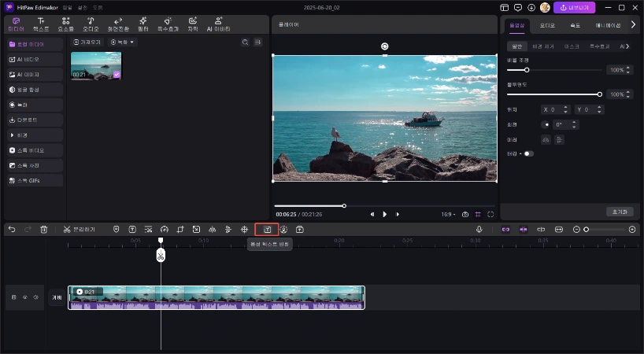The height and width of the screenshot is (354, 644).
Task: Click the rotation 0° stepper arrows
Action: point(574,125)
